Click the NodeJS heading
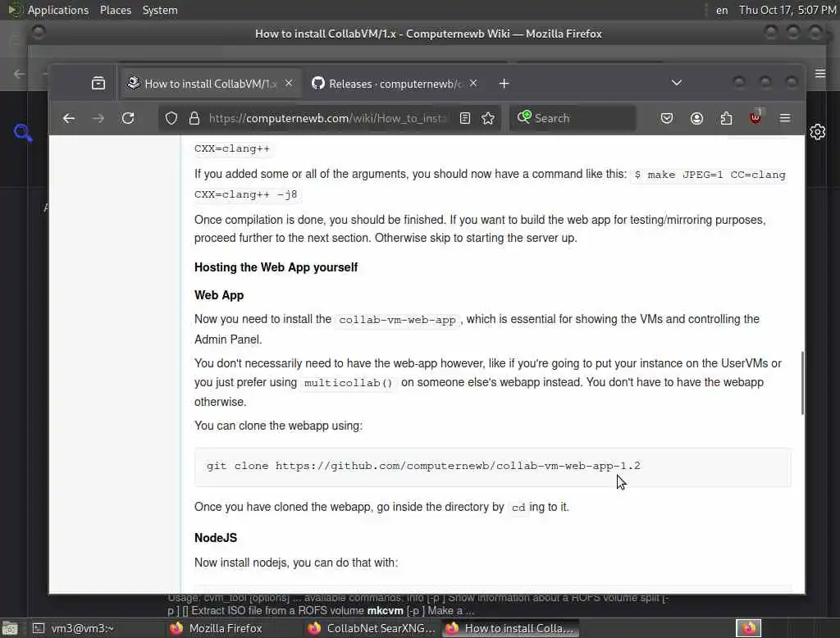 tap(216, 538)
